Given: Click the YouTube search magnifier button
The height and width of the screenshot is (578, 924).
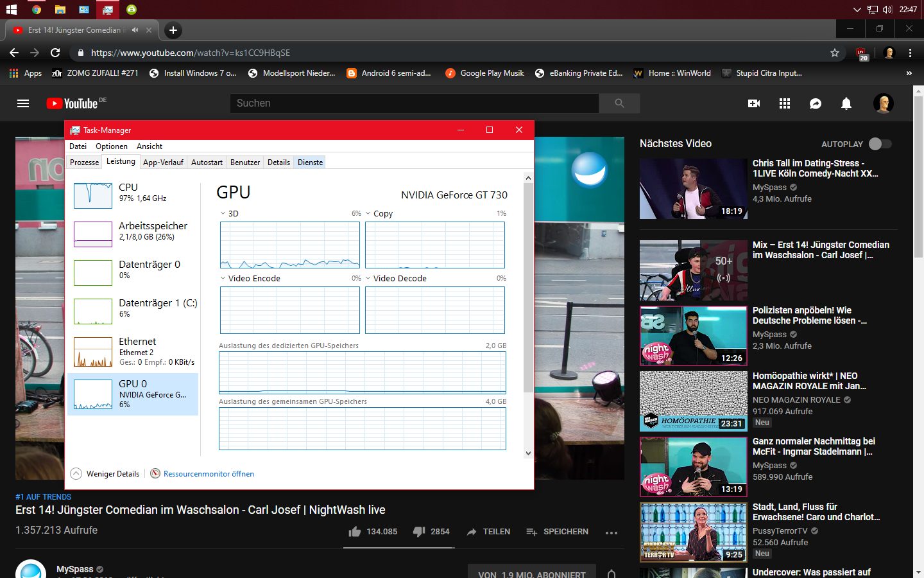Looking at the screenshot, I should point(619,103).
